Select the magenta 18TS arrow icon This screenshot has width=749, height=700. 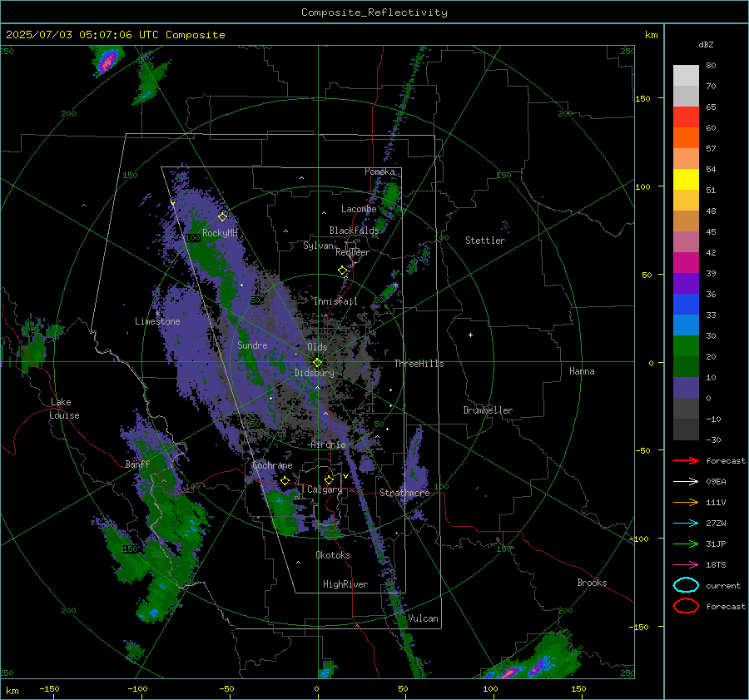pos(686,565)
